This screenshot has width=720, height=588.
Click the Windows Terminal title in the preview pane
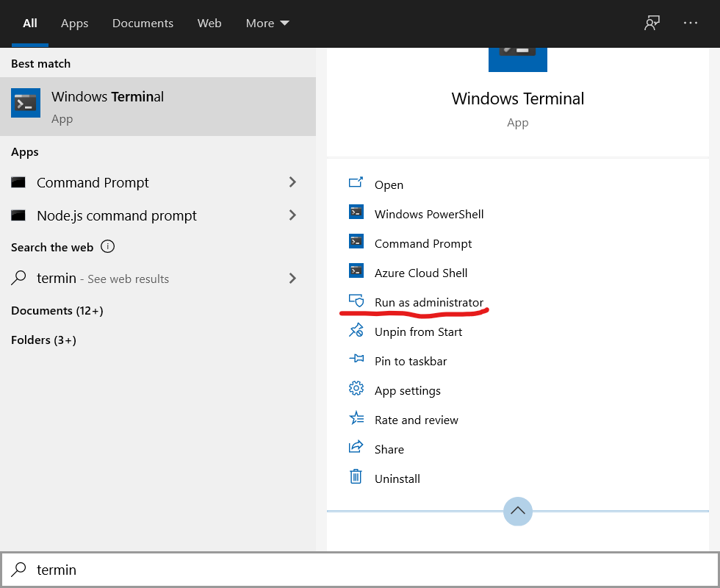517,98
